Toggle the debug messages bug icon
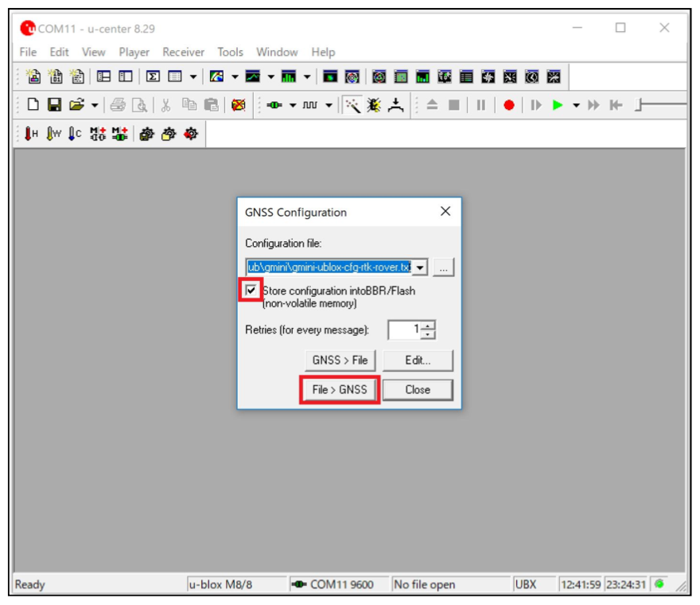The width and height of the screenshot is (700, 605). pyautogui.click(x=374, y=105)
